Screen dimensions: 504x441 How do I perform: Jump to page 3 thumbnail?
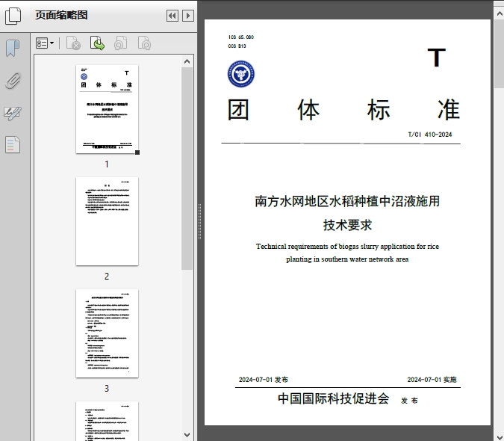coord(107,333)
